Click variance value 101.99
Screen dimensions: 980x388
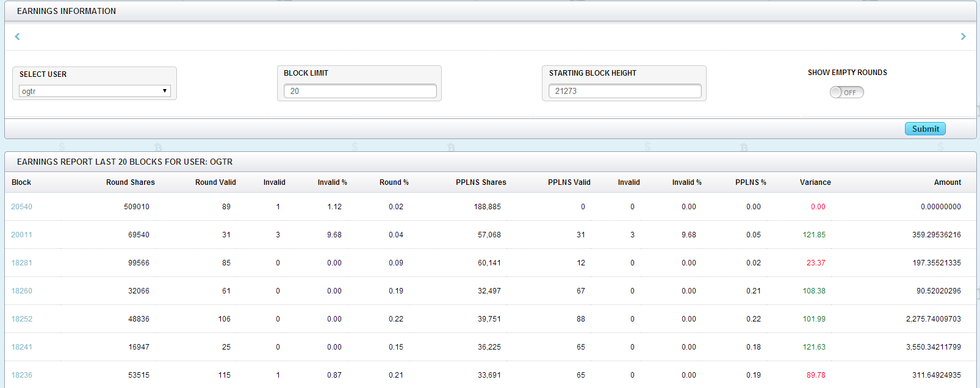(x=814, y=319)
